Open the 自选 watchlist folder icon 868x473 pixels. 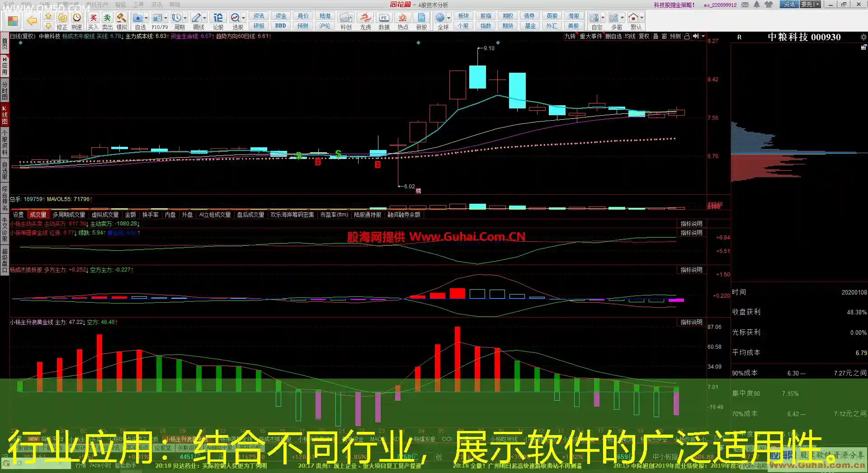(x=138, y=18)
